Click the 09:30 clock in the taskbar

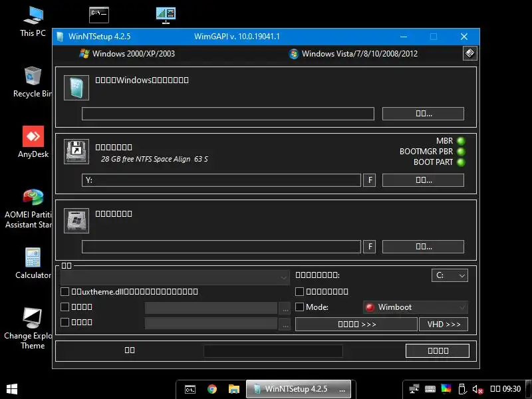pyautogui.click(x=505, y=389)
